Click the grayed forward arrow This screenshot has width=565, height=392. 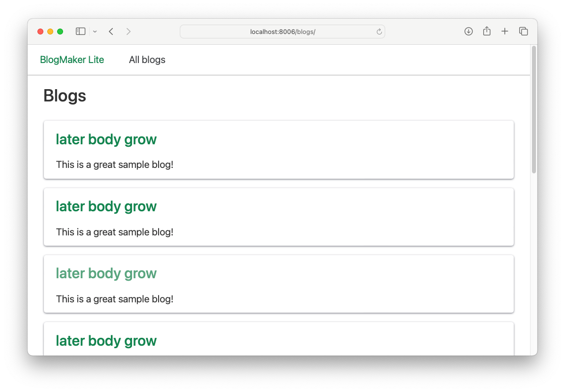pyautogui.click(x=128, y=31)
